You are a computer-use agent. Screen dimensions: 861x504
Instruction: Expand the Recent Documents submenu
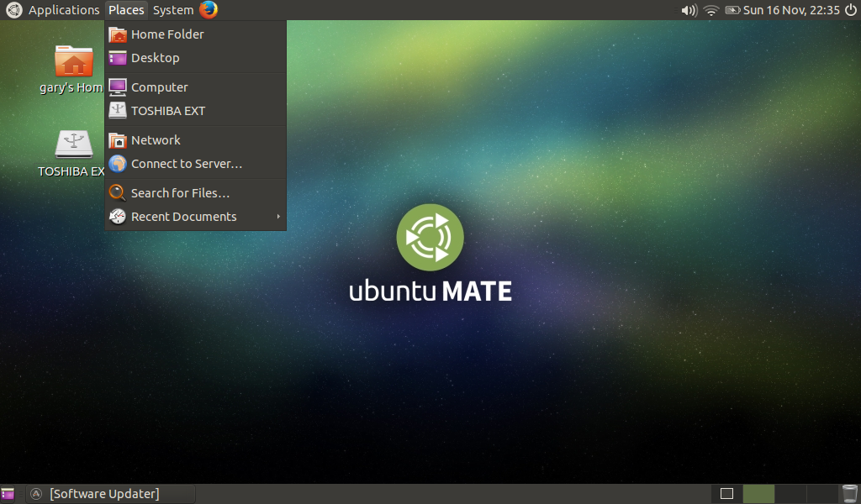tap(195, 217)
